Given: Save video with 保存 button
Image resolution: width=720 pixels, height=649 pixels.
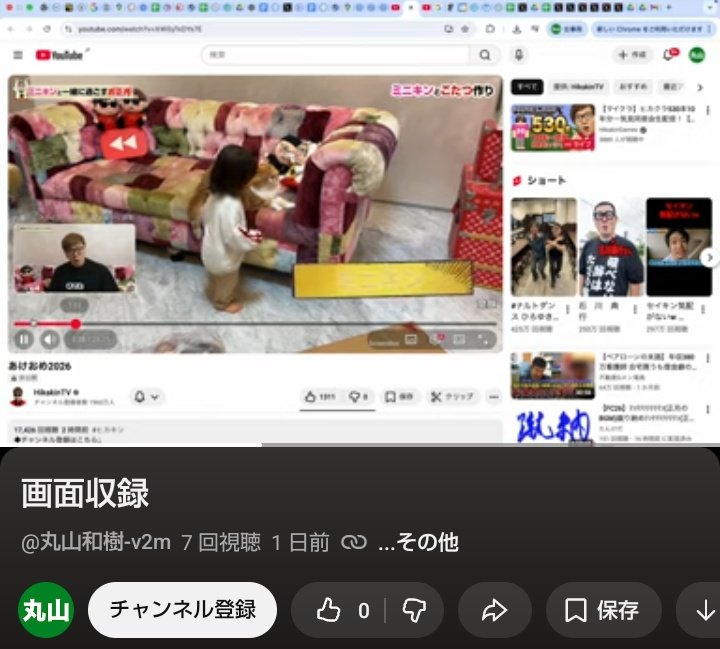Looking at the screenshot, I should pyautogui.click(x=603, y=610).
